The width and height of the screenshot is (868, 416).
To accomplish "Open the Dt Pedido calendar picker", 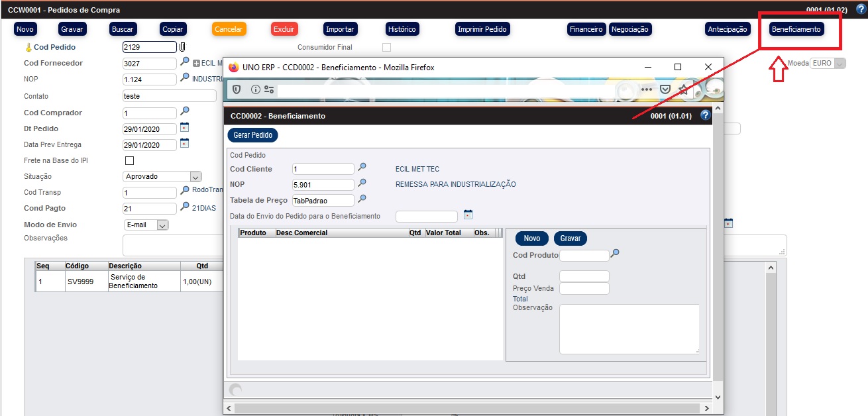I will 185,128.
